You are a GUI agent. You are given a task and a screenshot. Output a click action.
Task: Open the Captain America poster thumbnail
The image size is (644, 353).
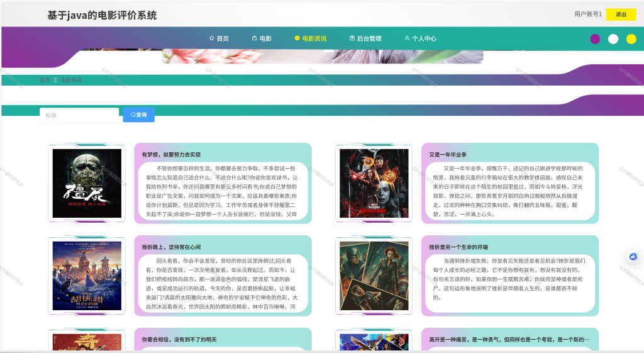pos(374,276)
